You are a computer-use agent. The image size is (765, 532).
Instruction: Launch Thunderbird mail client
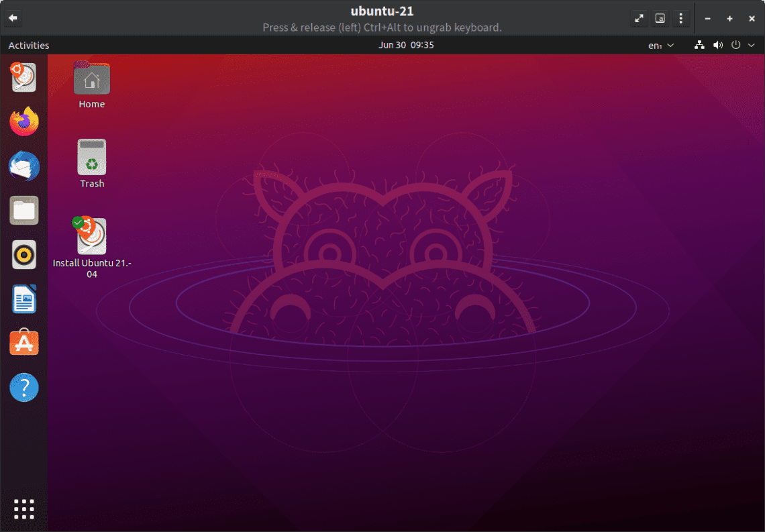point(23,166)
